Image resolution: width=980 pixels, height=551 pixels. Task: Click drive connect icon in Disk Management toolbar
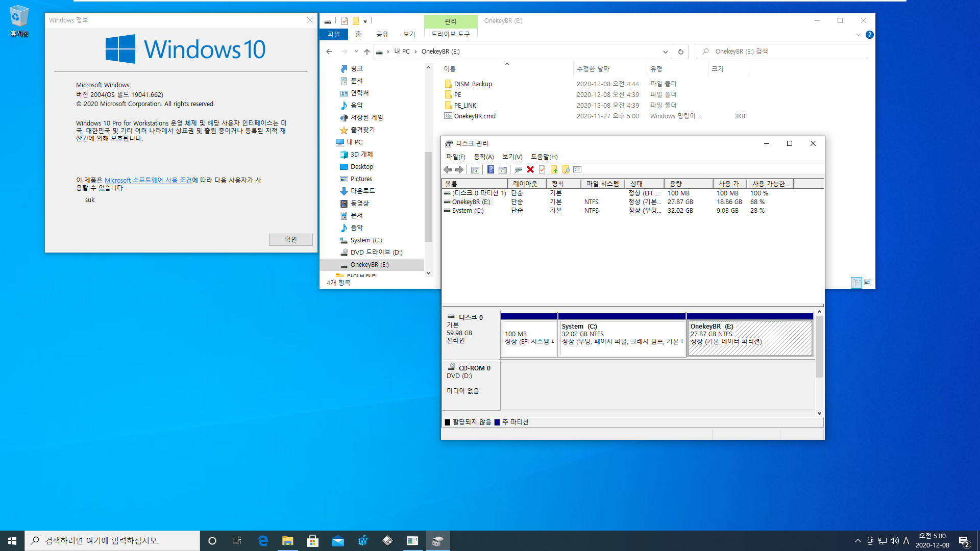click(518, 169)
